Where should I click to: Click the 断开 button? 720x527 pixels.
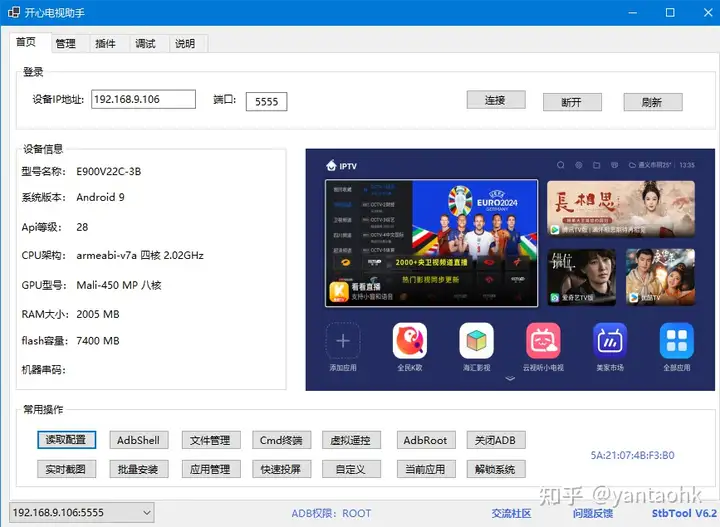pyautogui.click(x=572, y=102)
